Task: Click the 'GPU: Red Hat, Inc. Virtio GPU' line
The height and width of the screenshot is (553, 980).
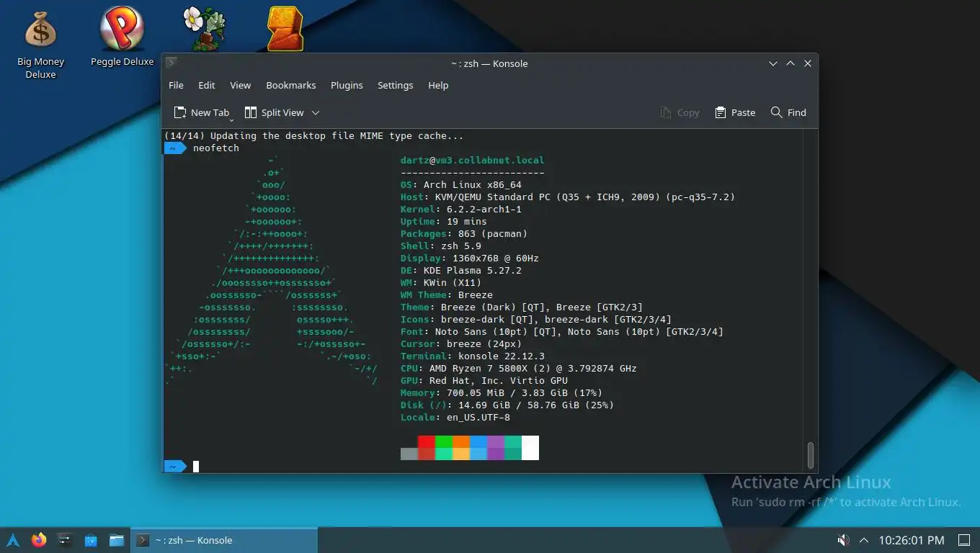Action: tap(484, 380)
